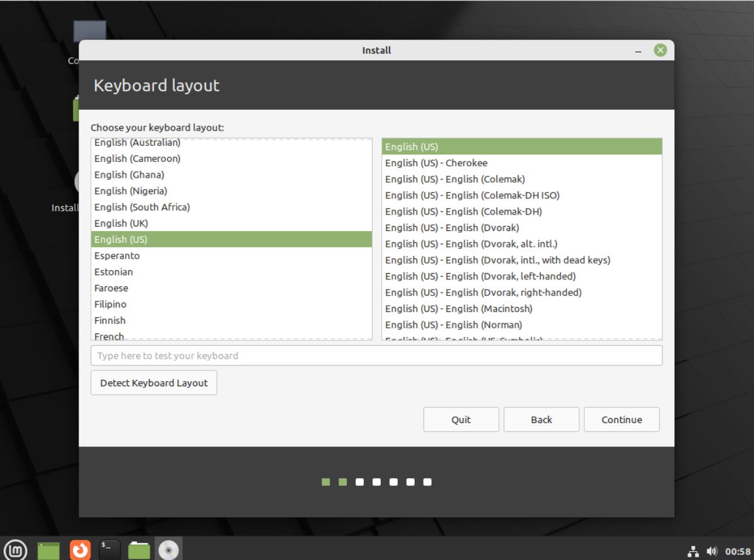
Task: Click the keyboard test input field
Action: coord(377,355)
